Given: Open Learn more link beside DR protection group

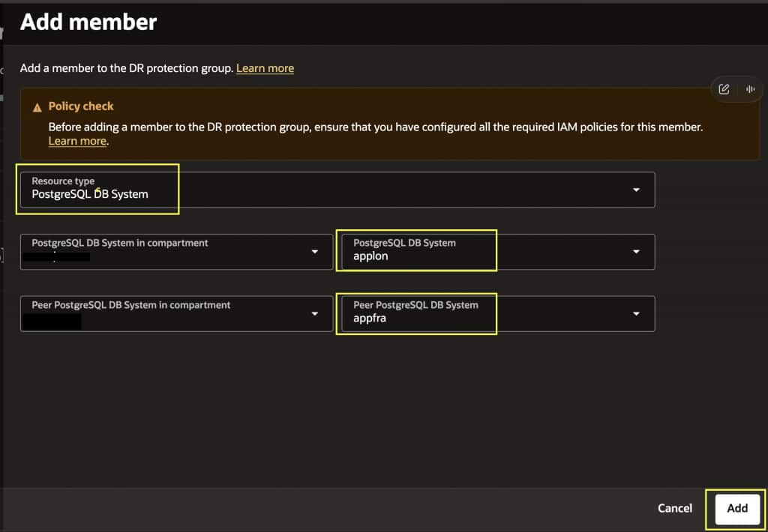Looking at the screenshot, I should 265,68.
